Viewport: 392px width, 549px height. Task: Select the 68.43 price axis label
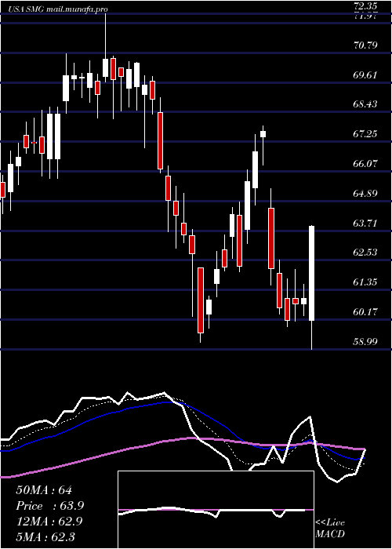[364, 104]
